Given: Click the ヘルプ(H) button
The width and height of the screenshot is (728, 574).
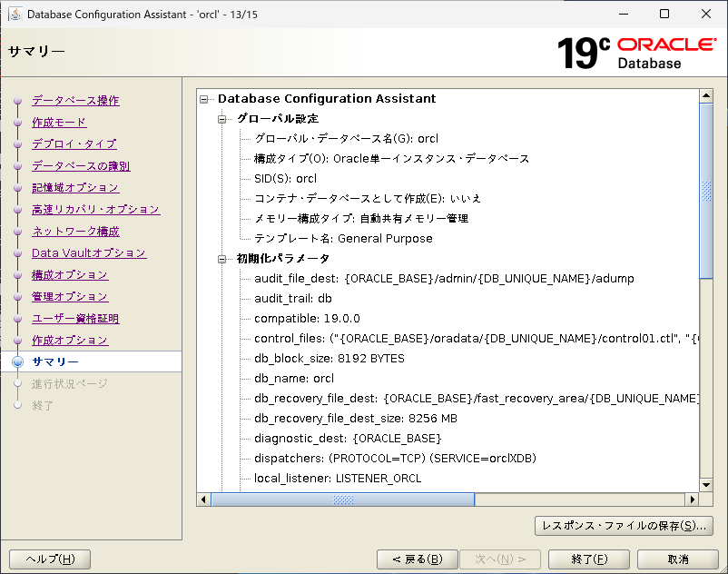Looking at the screenshot, I should click(x=50, y=559).
